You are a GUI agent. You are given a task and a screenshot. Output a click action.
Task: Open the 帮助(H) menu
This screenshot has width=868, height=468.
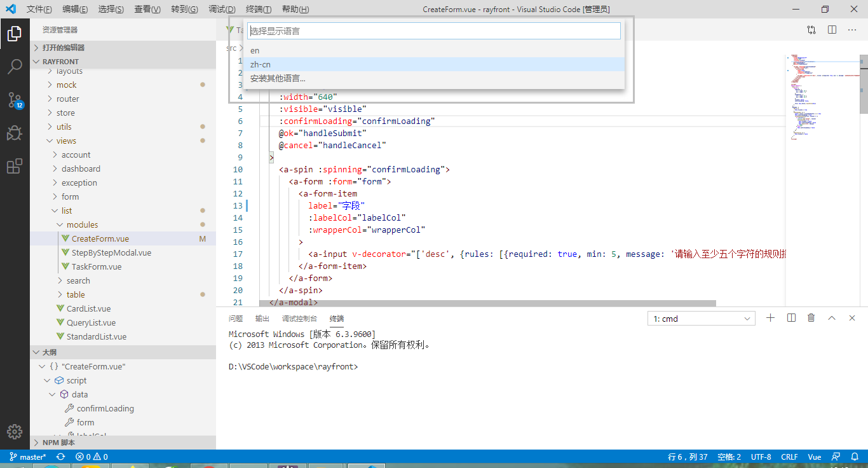pyautogui.click(x=295, y=9)
